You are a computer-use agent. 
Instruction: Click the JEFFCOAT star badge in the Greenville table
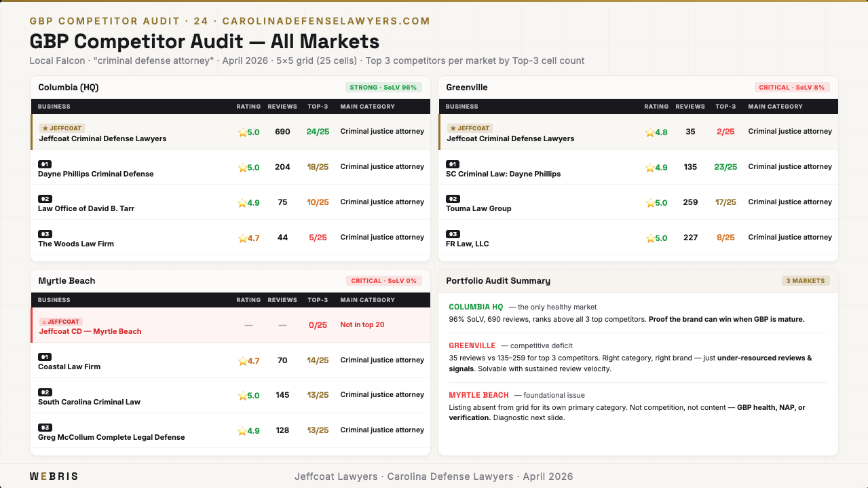(470, 128)
